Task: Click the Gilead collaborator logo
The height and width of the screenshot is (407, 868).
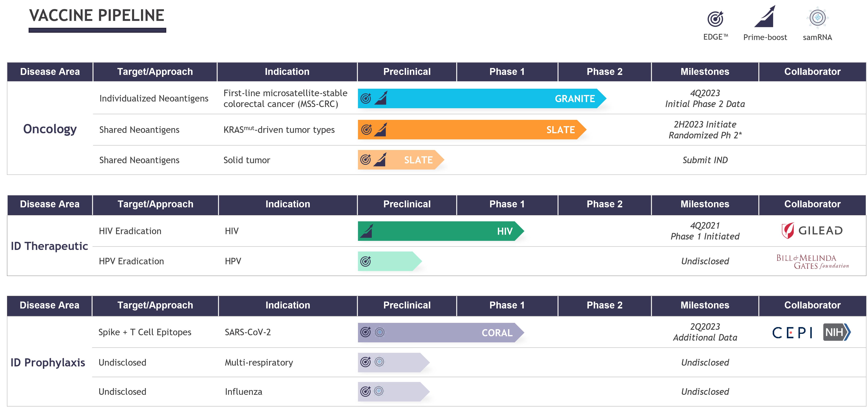Action: tap(812, 231)
